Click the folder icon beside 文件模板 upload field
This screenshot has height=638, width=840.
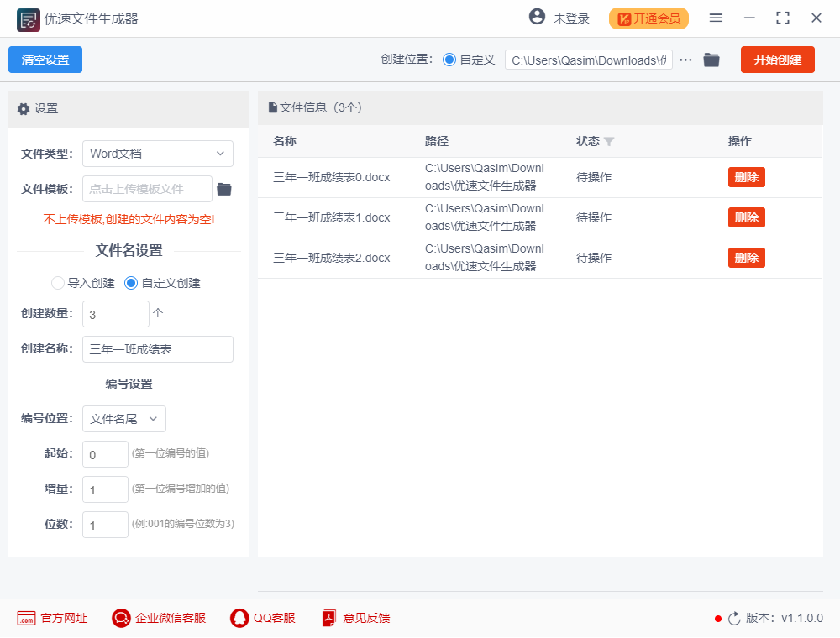(x=223, y=189)
